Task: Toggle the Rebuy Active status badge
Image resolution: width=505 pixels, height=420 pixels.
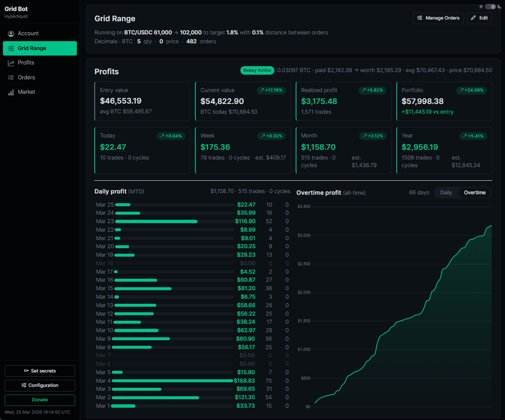Action: tap(257, 70)
